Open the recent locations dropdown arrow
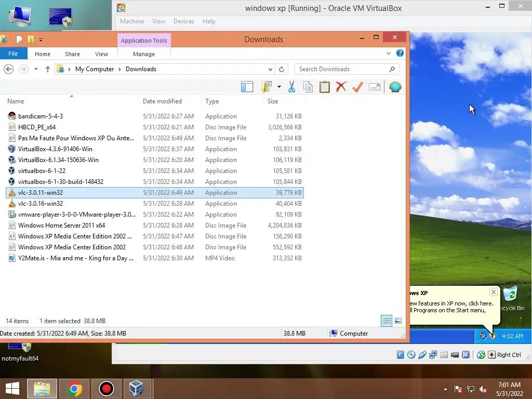Screen dimensions: 532x399 pyautogui.click(x=36, y=69)
